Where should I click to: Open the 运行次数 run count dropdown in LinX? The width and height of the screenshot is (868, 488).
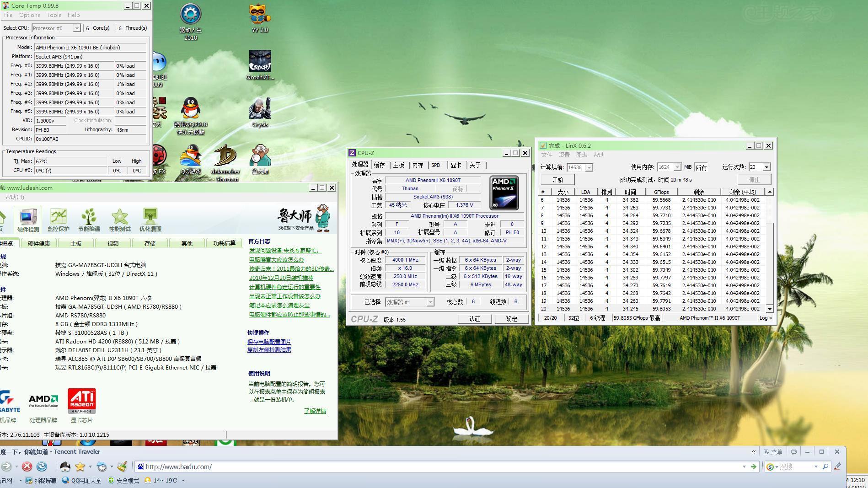[766, 167]
